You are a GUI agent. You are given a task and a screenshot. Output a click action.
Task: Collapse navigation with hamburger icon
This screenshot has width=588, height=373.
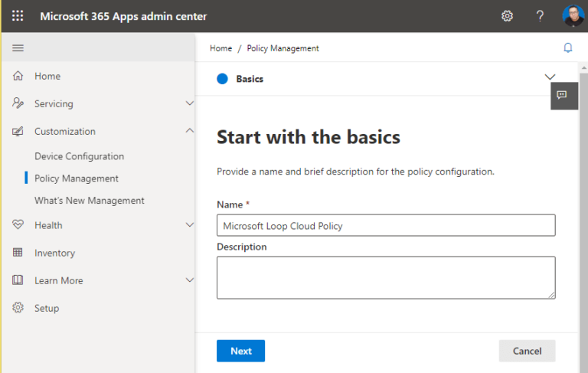18,47
